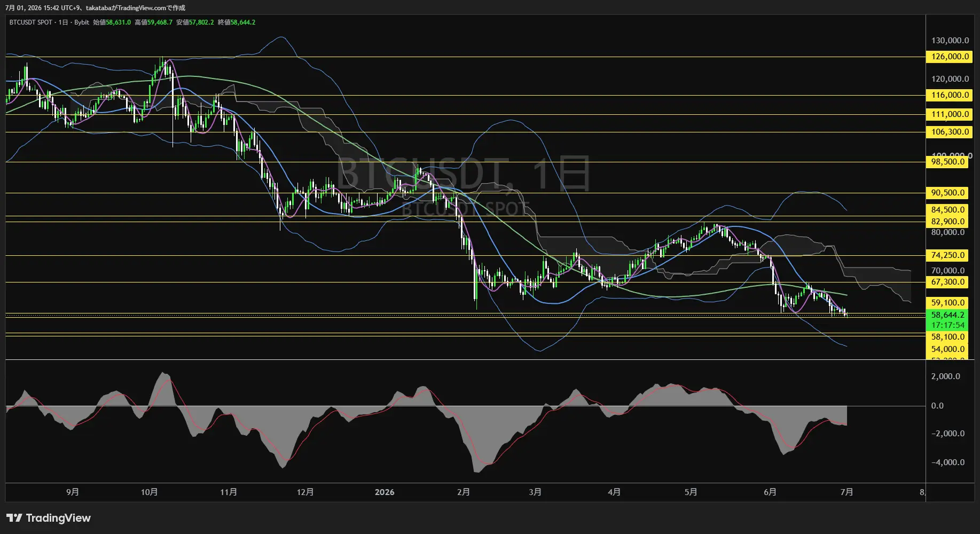The image size is (980, 534).
Task: Click the 98,500.0 yellow price label
Action: tap(947, 162)
